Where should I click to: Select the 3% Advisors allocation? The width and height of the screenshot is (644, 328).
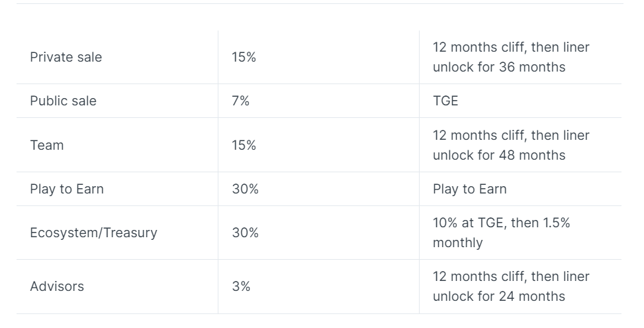coord(241,286)
